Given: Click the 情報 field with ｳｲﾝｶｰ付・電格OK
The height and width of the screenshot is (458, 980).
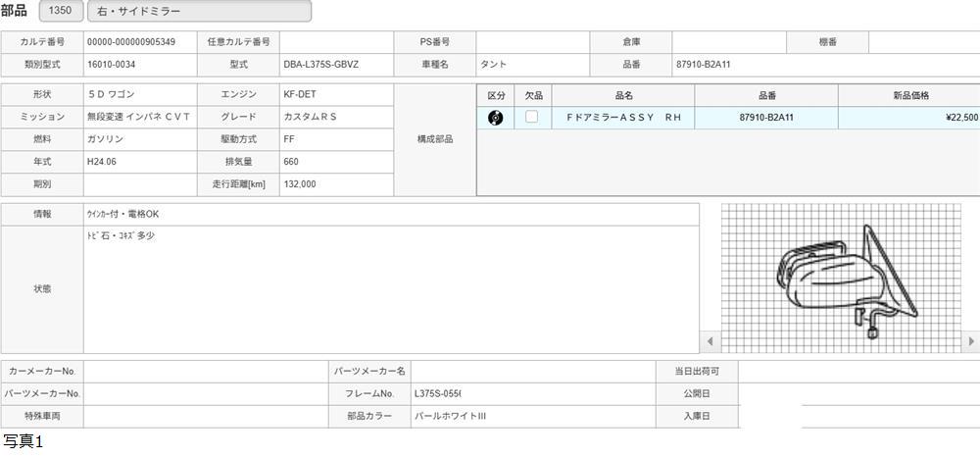Looking at the screenshot, I should click(390, 214).
